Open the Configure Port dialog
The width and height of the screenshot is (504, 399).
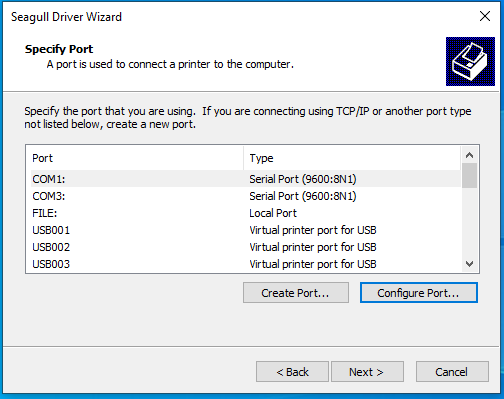[x=419, y=293]
